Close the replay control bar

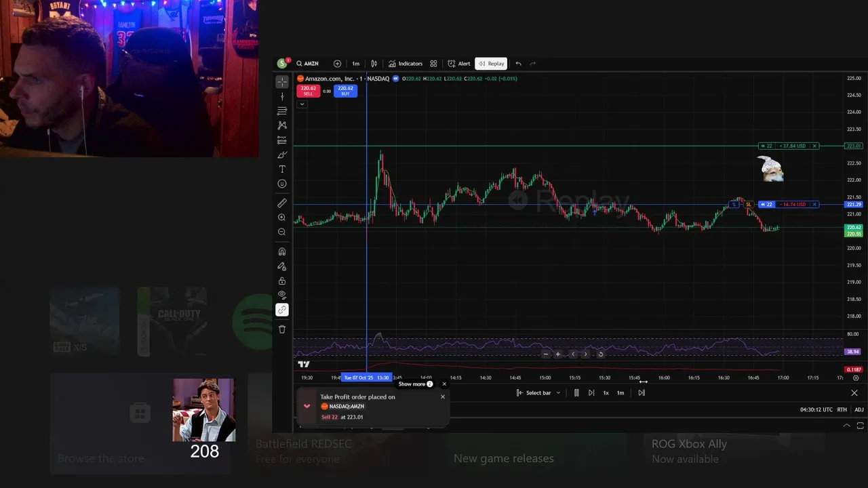[x=854, y=393]
